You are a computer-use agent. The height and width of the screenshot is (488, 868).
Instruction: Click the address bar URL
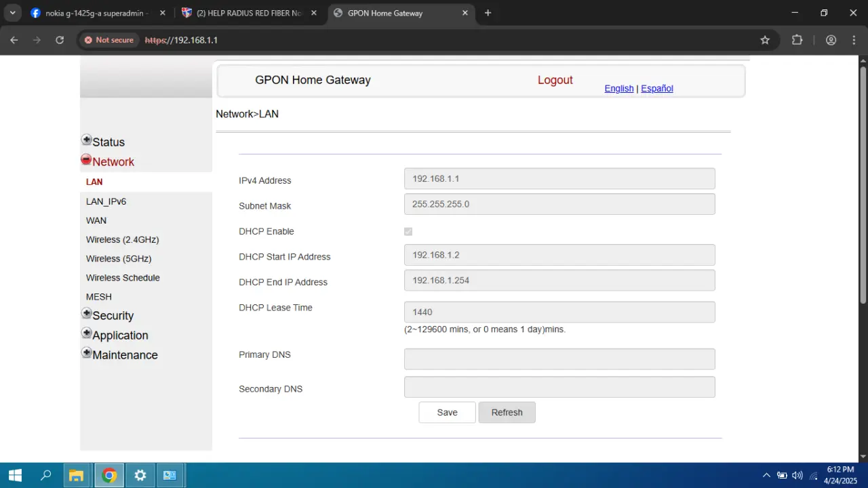[x=181, y=40]
